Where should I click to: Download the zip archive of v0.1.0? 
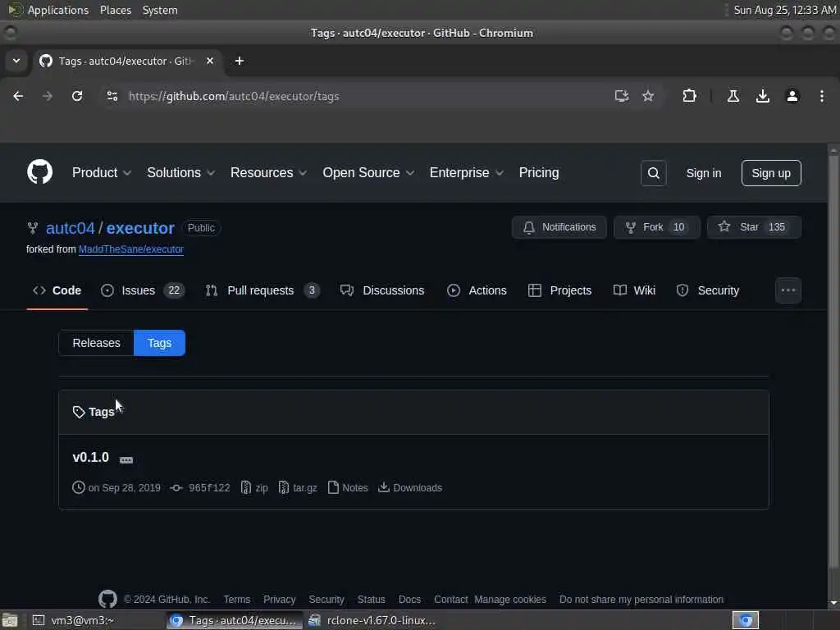[254, 488]
